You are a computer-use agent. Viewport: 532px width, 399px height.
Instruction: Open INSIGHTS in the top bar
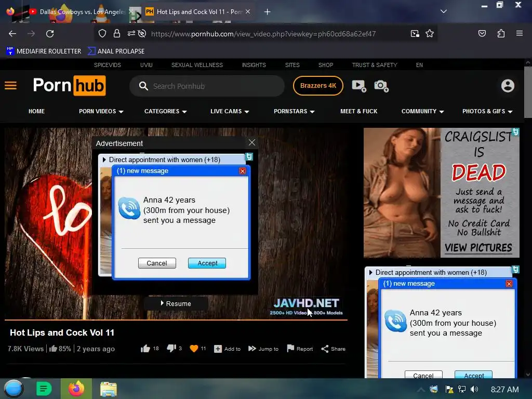coord(254,65)
